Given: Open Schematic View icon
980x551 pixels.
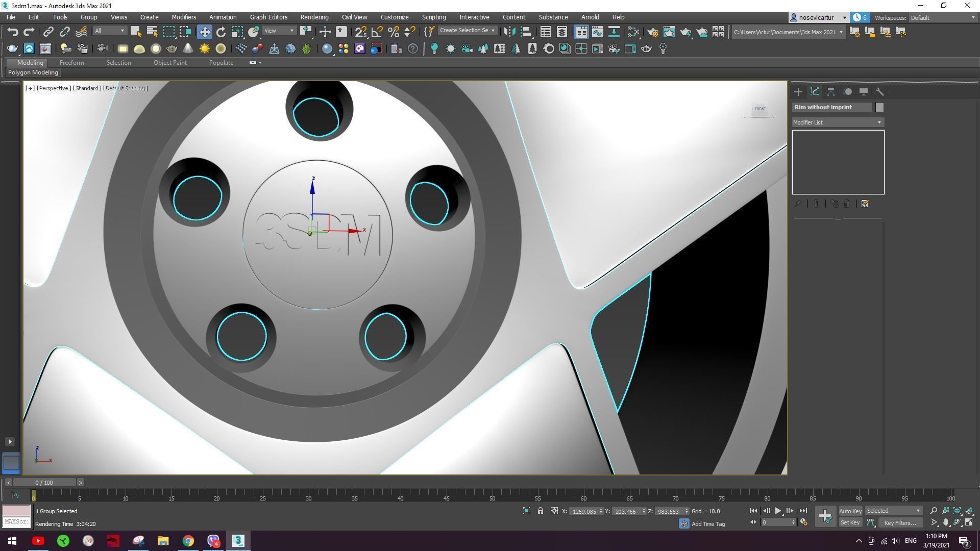Looking at the screenshot, I should click(x=614, y=32).
